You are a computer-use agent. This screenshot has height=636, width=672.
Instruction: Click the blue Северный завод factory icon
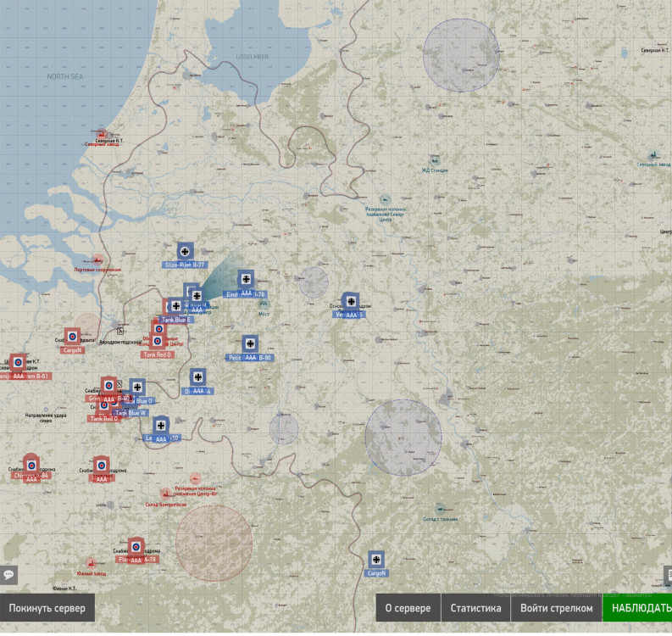pos(653,155)
